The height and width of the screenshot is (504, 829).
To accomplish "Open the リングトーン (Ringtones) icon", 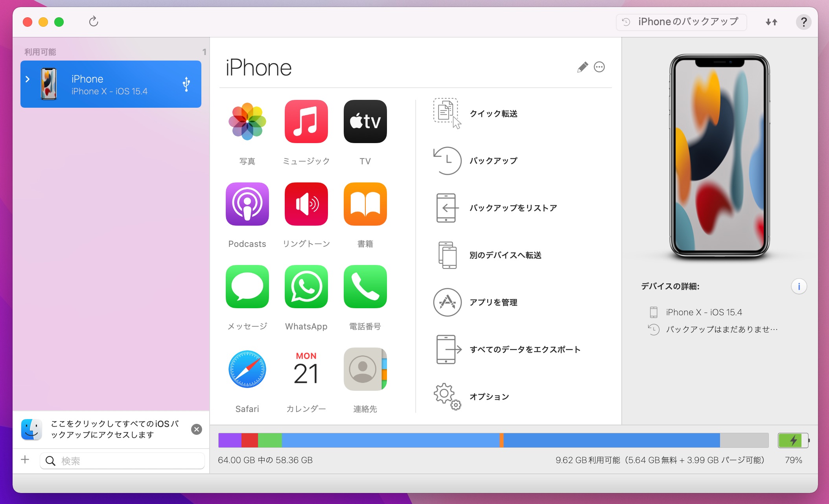I will click(306, 204).
